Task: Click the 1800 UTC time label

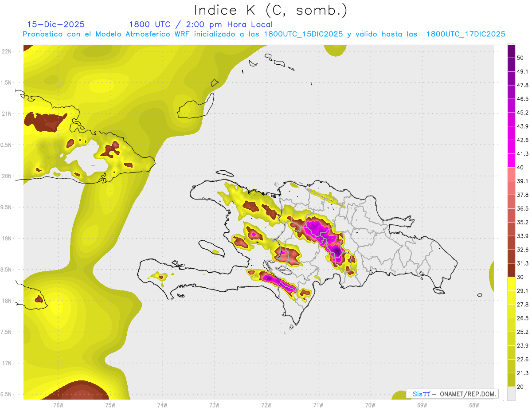Action: pyautogui.click(x=149, y=24)
